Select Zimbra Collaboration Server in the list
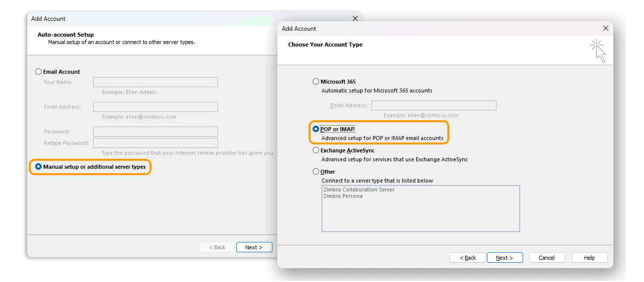This screenshot has height=282, width=644. click(359, 189)
